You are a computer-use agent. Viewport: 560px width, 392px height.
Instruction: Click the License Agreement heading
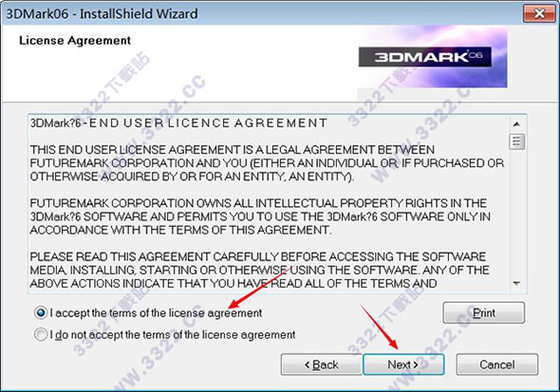pos(75,41)
